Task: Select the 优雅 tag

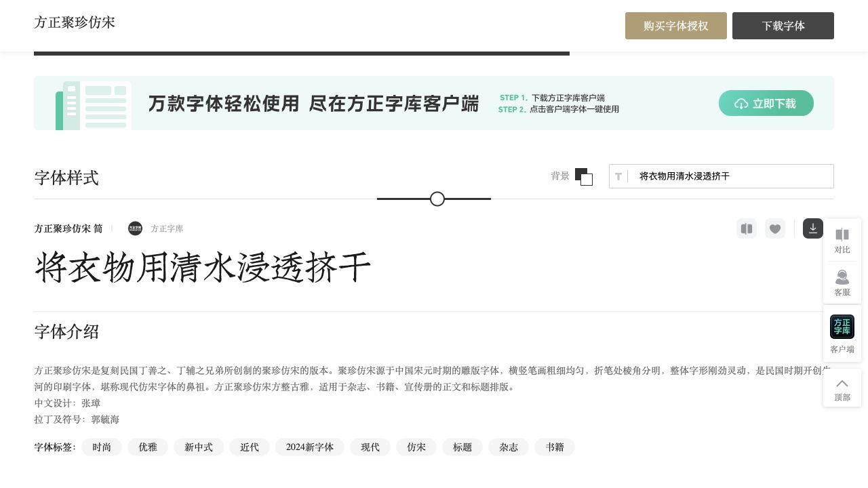Action: coord(148,447)
